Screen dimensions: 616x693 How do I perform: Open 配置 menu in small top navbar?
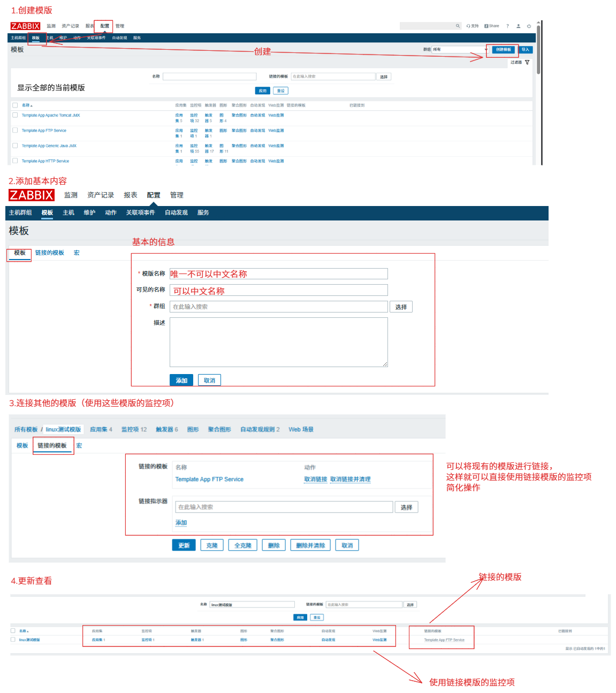pos(105,26)
